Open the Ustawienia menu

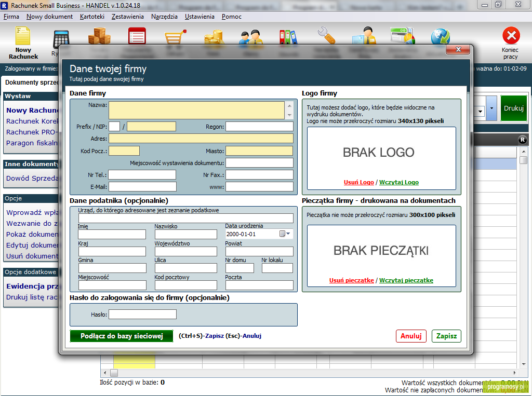[199, 17]
